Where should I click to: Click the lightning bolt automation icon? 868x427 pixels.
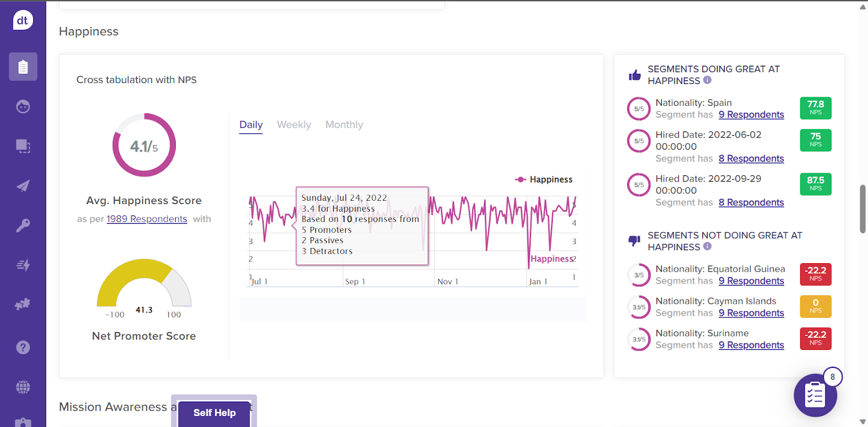click(x=23, y=265)
